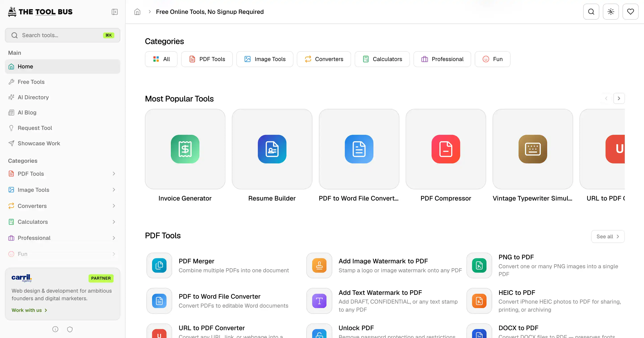Open the Home sidebar item
This screenshot has height=338, width=644.
pos(63,66)
